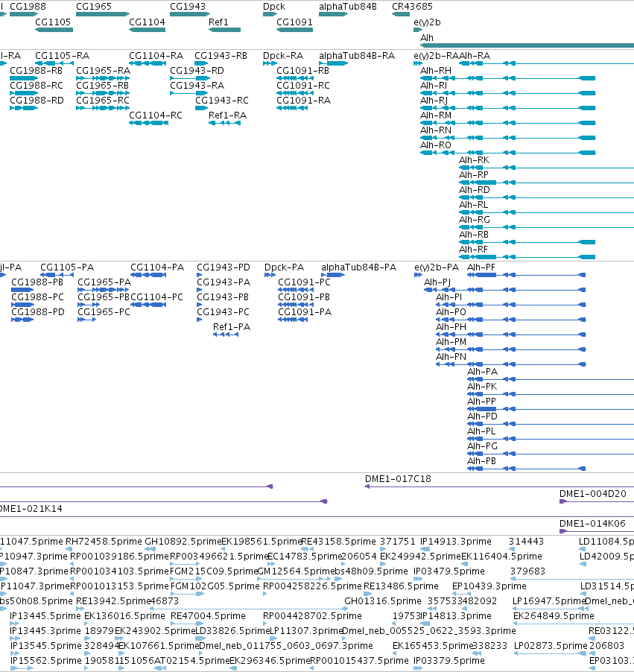Click EST IP03379.5prime
Image resolution: width=634 pixels, height=672 pixels.
coord(448,661)
